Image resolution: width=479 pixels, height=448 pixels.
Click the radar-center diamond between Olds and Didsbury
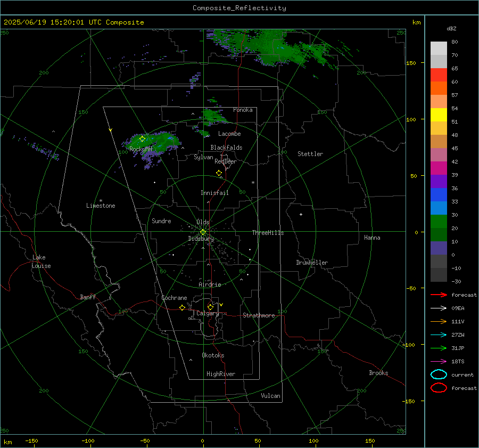[x=203, y=232]
